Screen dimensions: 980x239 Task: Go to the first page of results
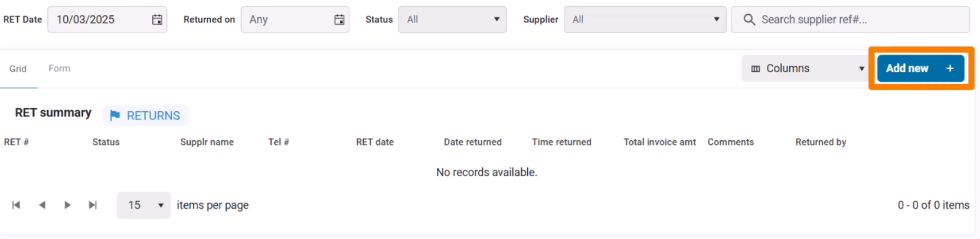tap(16, 205)
